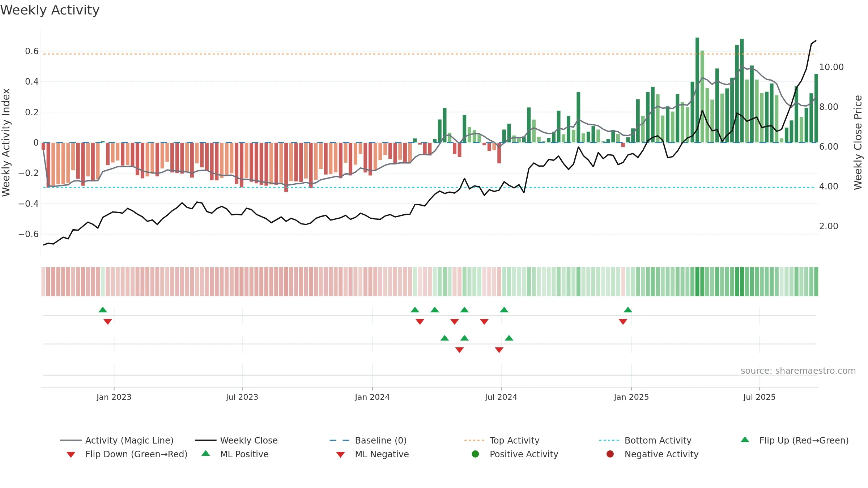Click the Bottom Activity legend entry
Screen dimensions: 868x488
pyautogui.click(x=645, y=440)
